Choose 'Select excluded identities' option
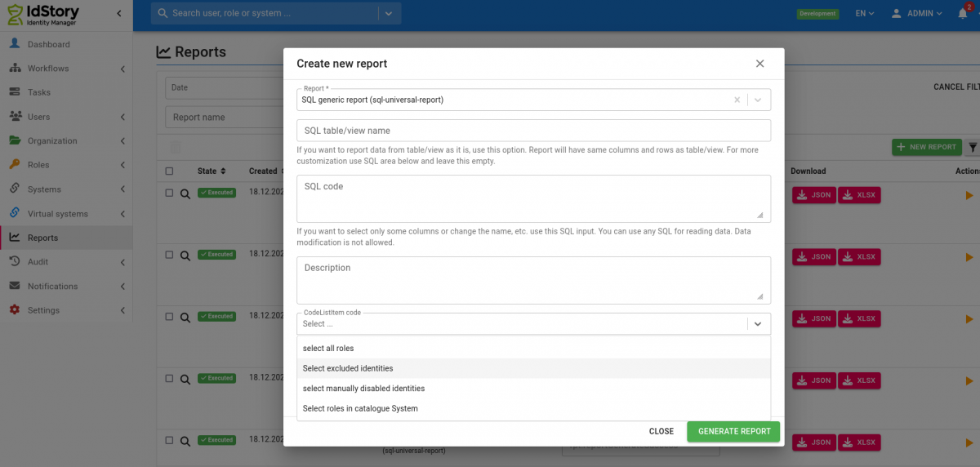 (533, 368)
